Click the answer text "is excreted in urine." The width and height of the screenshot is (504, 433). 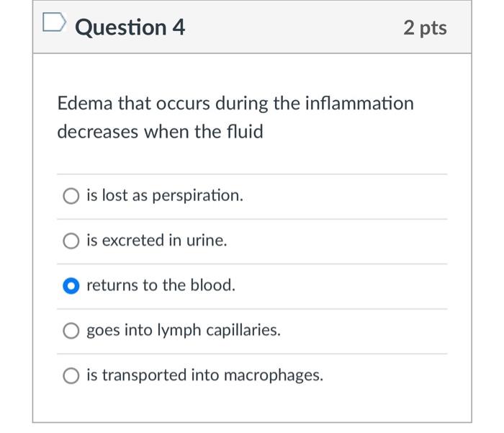tap(157, 241)
